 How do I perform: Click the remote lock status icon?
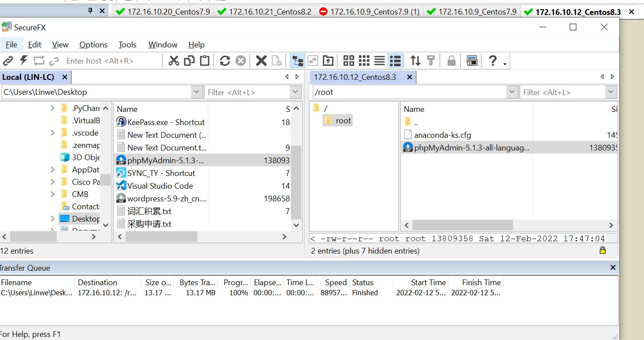(603, 250)
